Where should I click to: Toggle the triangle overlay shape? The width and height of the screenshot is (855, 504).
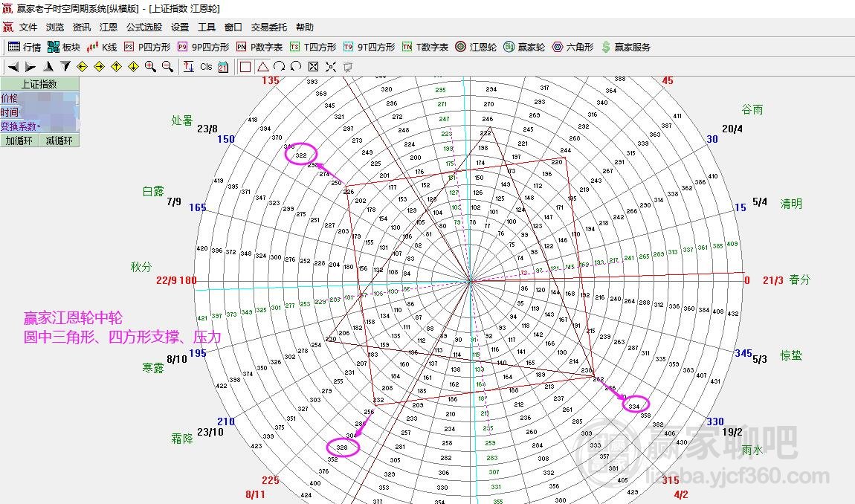[263, 67]
